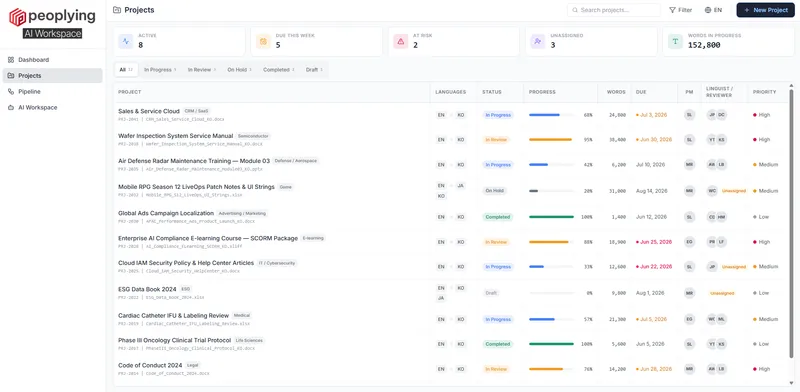The width and height of the screenshot is (800, 392).
Task: Open Mobile RPG Season 12 LiveOps project
Action: (196, 187)
